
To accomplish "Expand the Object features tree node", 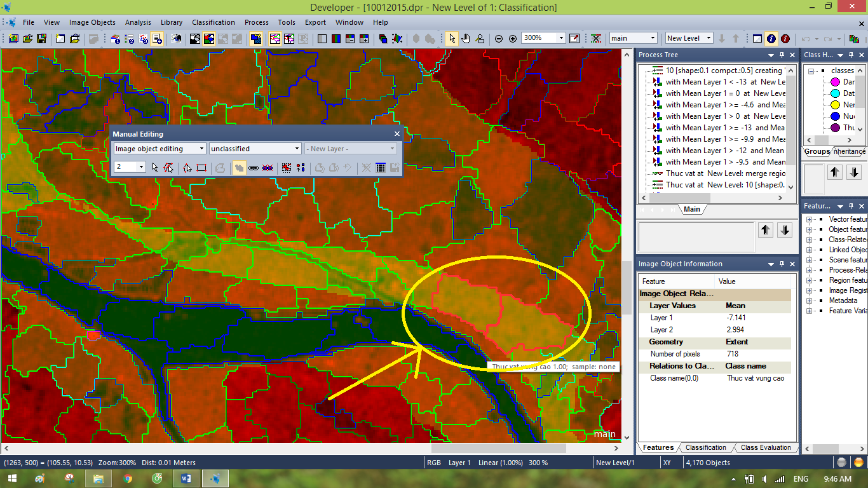I will pyautogui.click(x=810, y=229).
